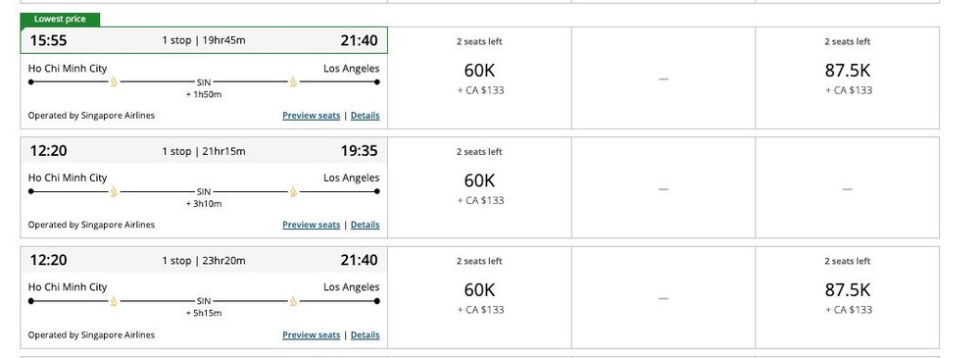Select 60K fare on 23hr20m flight

[479, 297]
